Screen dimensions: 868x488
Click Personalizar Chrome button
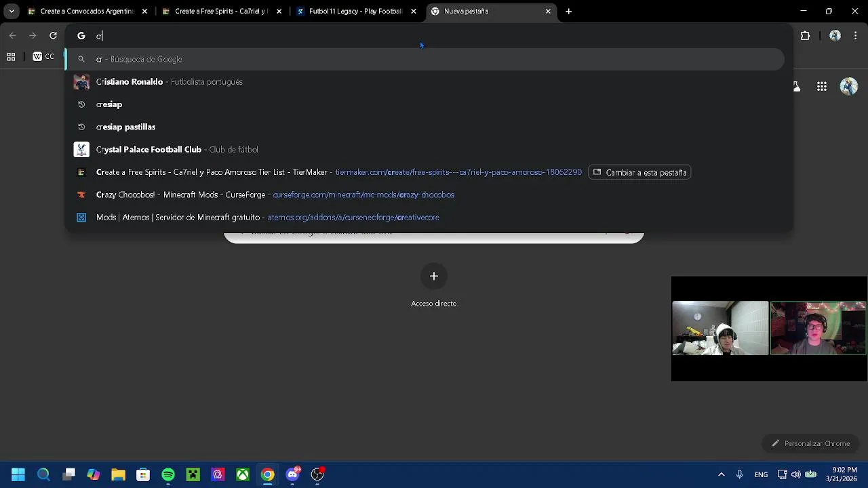pyautogui.click(x=810, y=443)
